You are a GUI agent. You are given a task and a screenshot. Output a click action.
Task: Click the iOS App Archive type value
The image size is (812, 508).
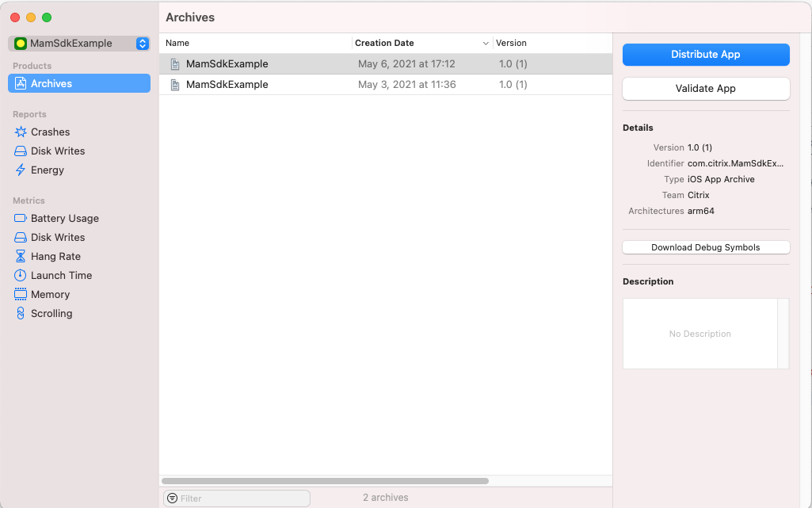721,179
